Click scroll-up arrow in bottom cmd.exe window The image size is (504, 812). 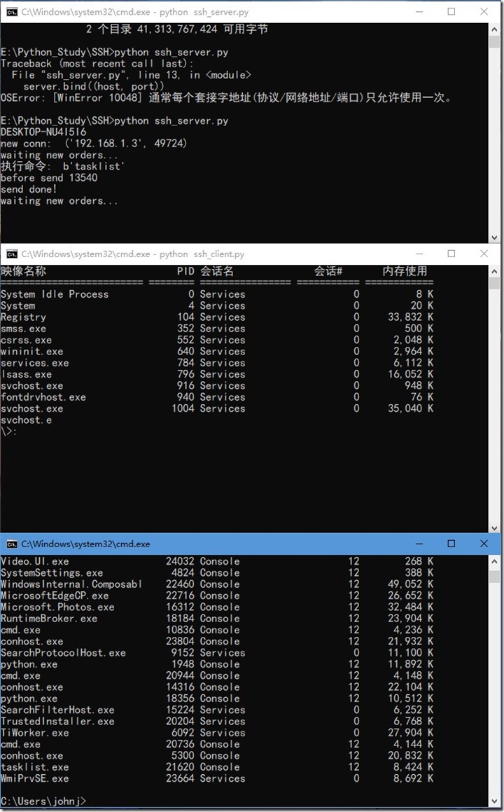[494, 561]
